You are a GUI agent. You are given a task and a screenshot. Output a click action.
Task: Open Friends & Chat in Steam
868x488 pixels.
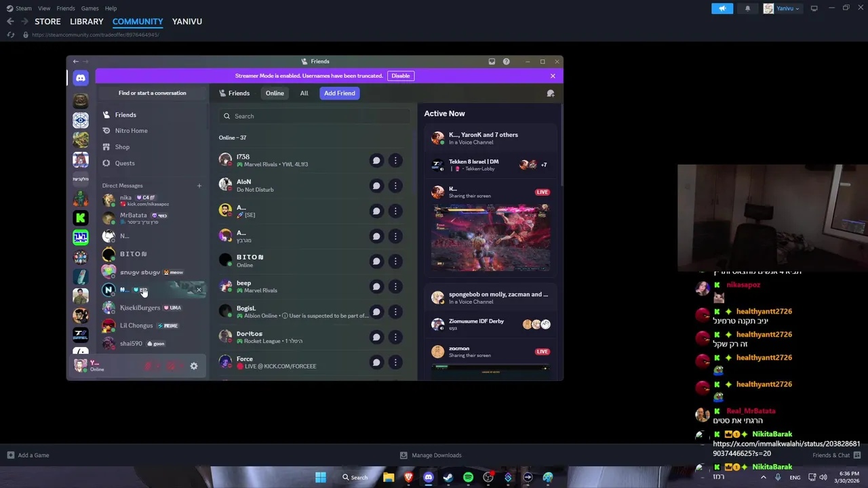click(836, 455)
